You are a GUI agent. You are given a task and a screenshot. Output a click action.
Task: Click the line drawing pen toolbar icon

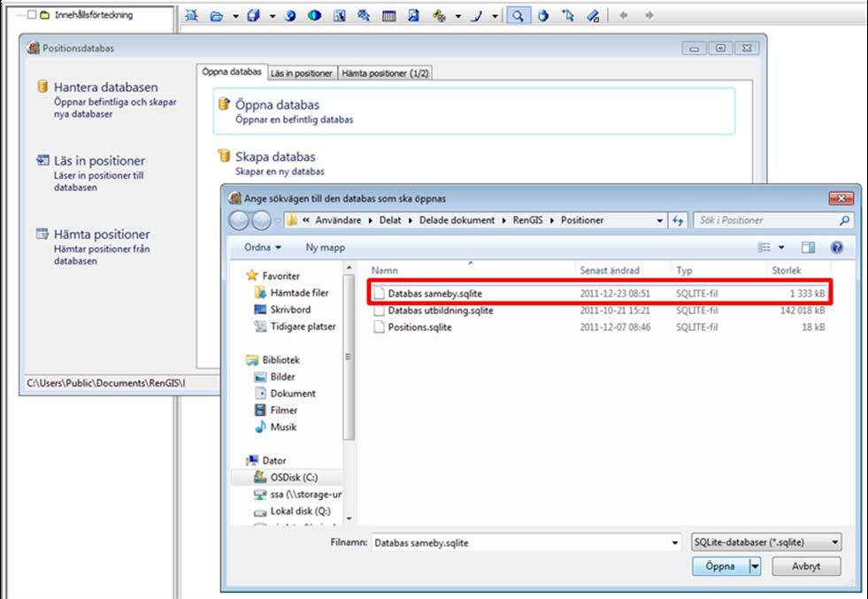point(476,16)
